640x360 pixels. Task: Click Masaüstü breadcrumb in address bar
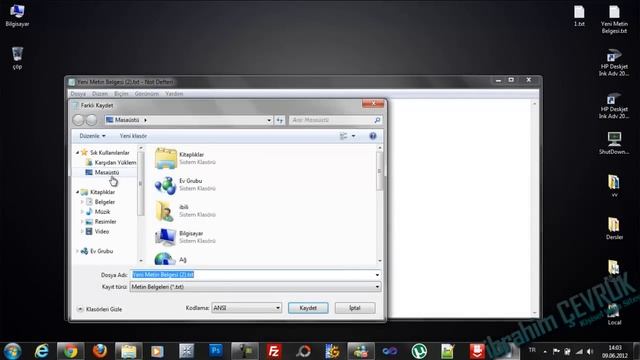pos(127,120)
